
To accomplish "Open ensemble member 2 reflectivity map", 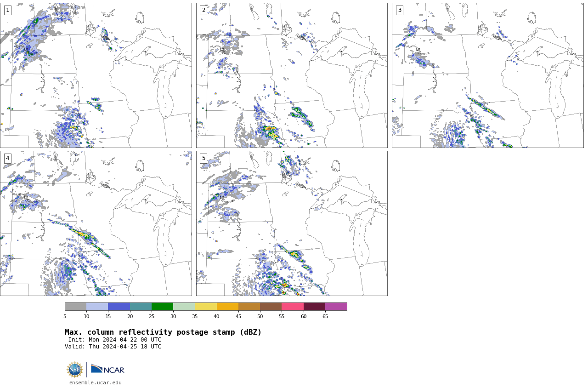I will pyautogui.click(x=292, y=75).
